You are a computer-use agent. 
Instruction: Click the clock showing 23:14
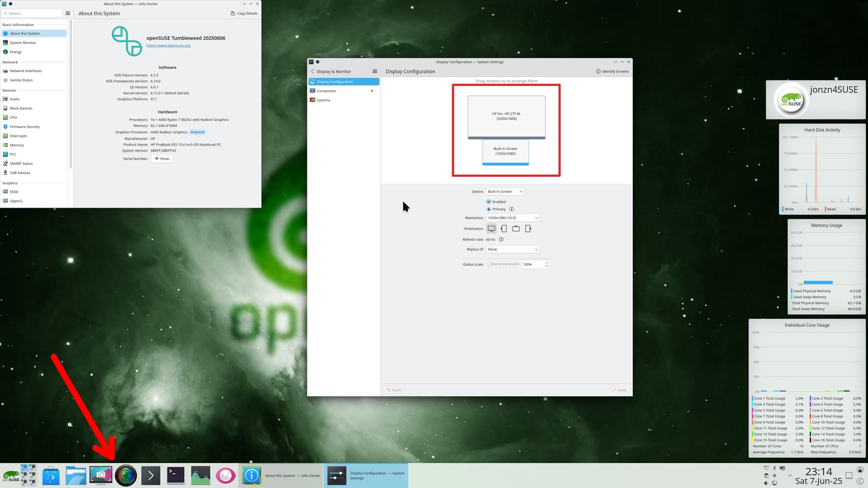[x=818, y=471]
